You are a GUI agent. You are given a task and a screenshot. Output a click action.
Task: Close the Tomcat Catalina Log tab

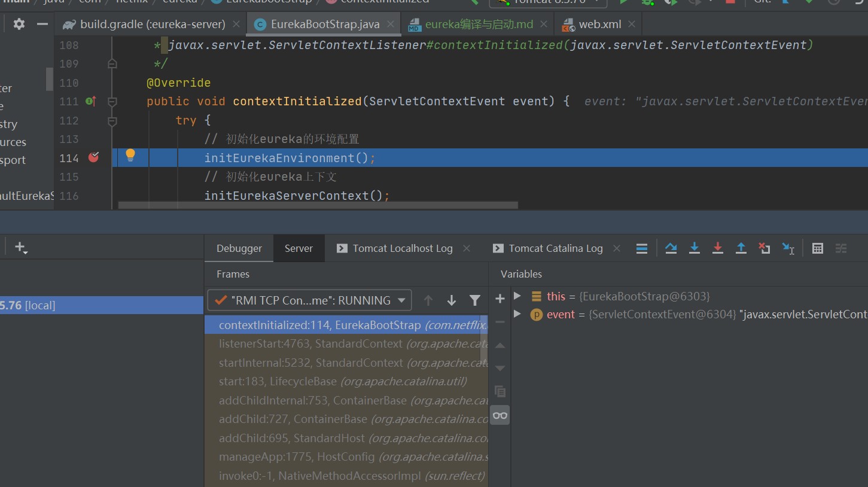coord(617,248)
